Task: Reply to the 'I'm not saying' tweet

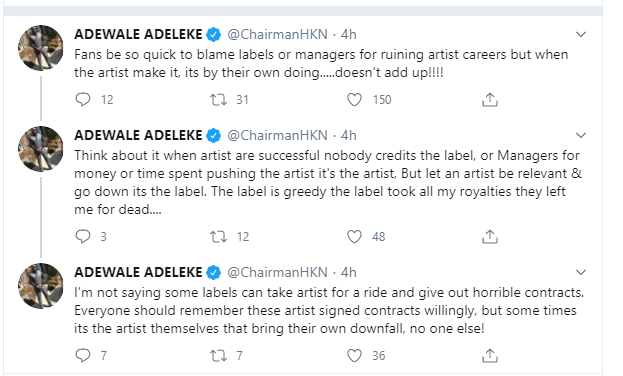Action: coord(83,355)
